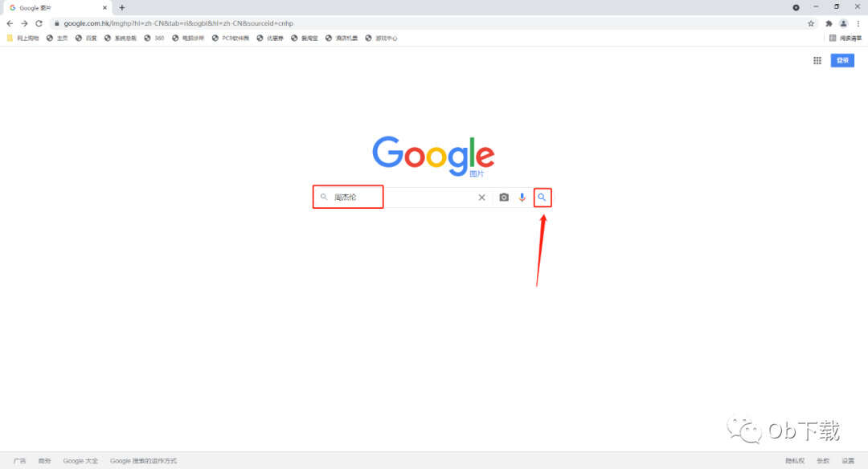Click the blue search magnifier button
868x469 pixels.
tap(542, 198)
